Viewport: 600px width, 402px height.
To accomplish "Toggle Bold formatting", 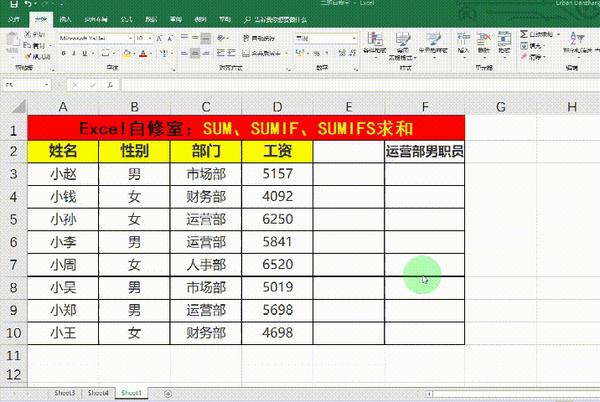I will tap(64, 53).
